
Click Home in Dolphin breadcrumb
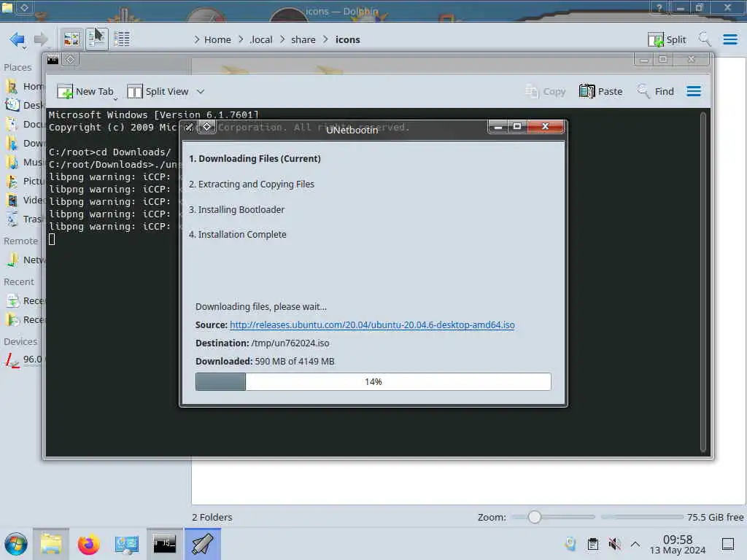[x=217, y=39]
